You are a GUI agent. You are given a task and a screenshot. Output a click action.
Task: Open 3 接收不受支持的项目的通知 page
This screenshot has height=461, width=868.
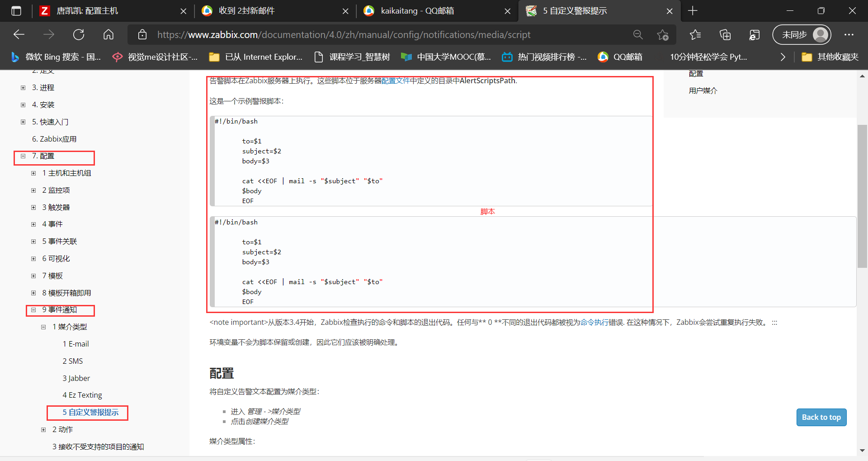(98, 447)
